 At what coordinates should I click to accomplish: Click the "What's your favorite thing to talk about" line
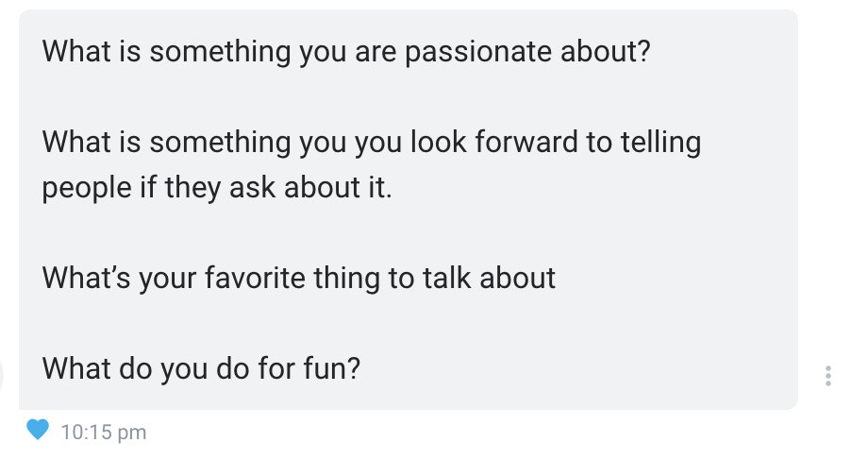[299, 278]
